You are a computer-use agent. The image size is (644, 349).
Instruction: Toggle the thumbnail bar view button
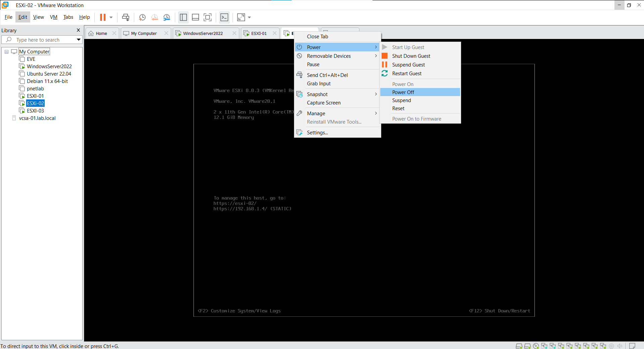195,17
